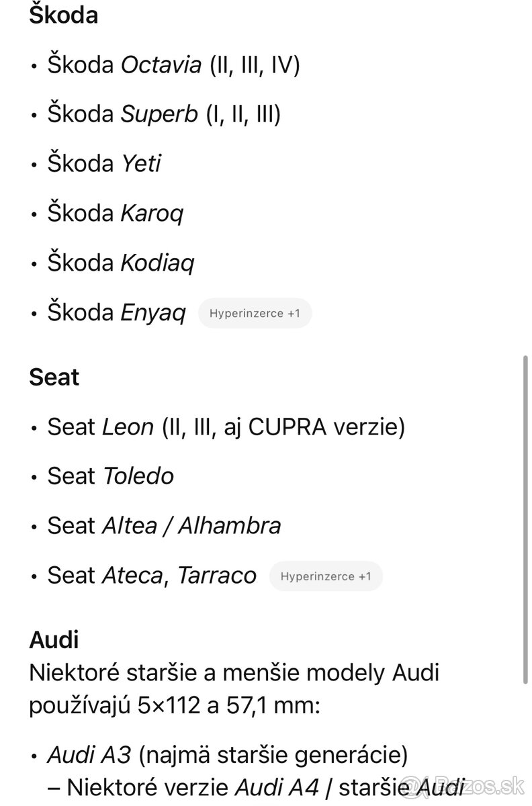Screen dimensions: 532x806
Task: Select the Škoda Octavia (II, III, IV) list item
Action: pyautogui.click(x=173, y=64)
